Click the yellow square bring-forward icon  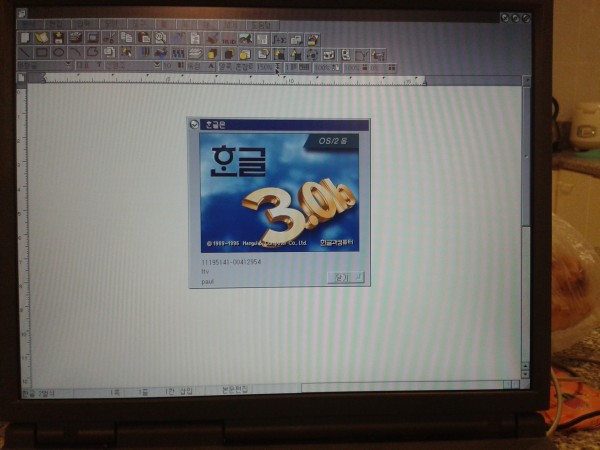pyautogui.click(x=212, y=54)
